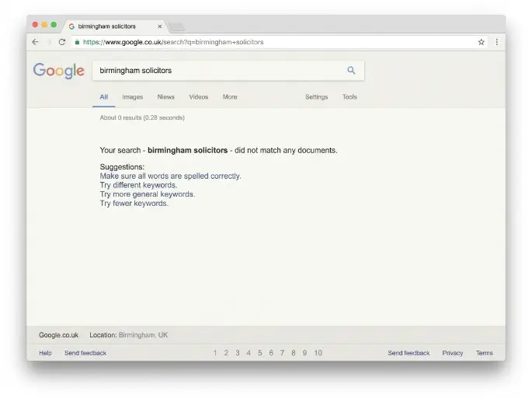Click the Suggestions heading
The height and width of the screenshot is (398, 532).
pyautogui.click(x=122, y=166)
